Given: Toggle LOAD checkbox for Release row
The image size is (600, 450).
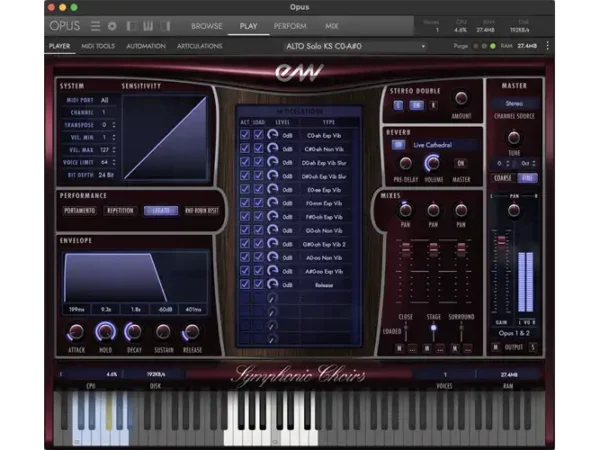Looking at the screenshot, I should point(259,284).
